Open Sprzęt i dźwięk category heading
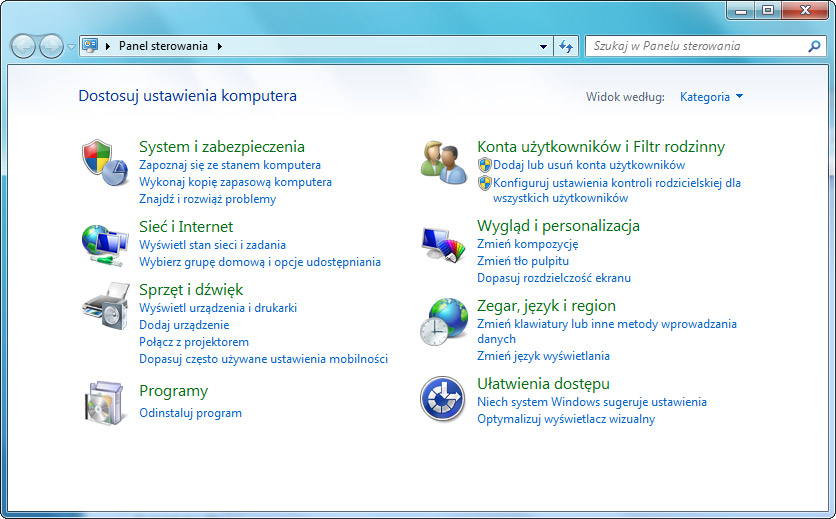The height and width of the screenshot is (519, 836). [x=191, y=290]
